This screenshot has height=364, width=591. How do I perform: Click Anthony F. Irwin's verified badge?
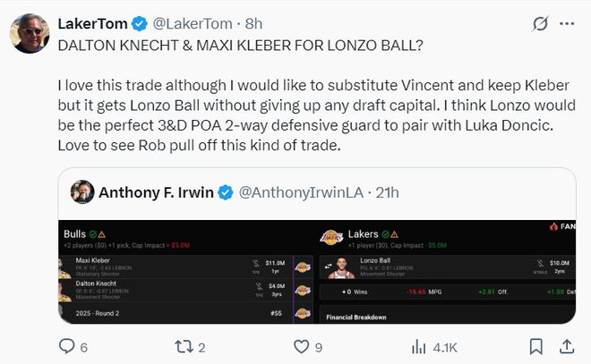pyautogui.click(x=227, y=192)
